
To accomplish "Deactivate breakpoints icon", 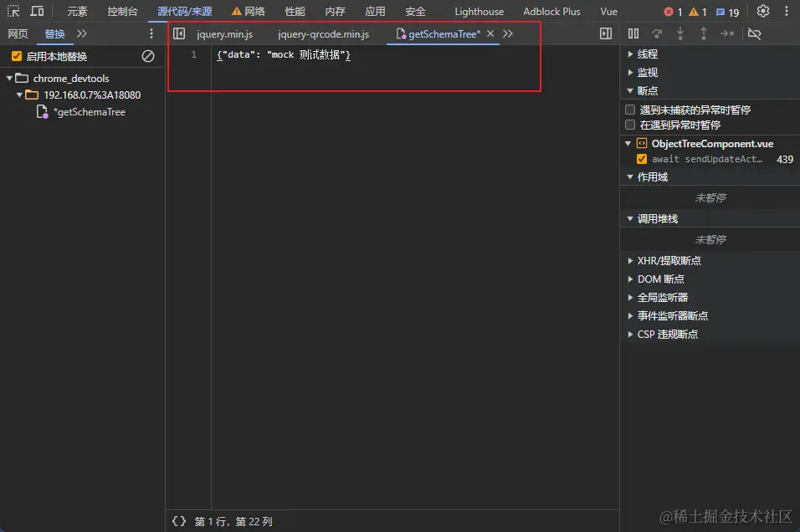I will coord(754,33).
